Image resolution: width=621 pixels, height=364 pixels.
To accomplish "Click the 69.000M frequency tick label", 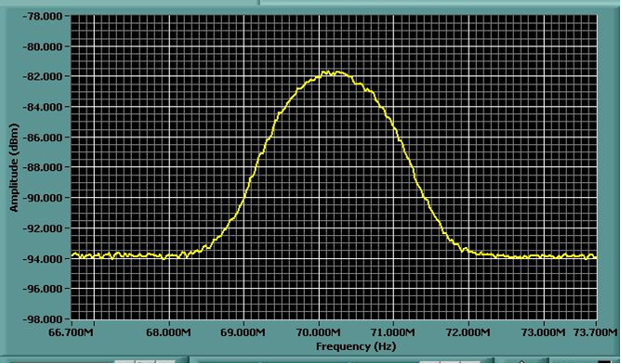I will coord(244,331).
